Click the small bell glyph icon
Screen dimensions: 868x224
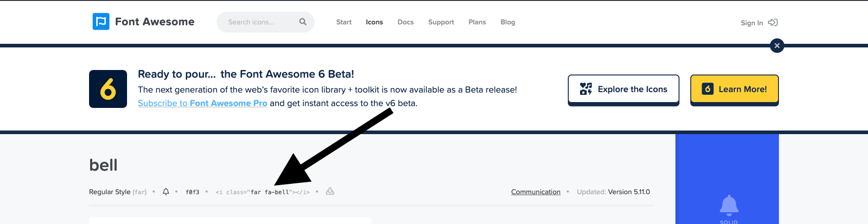tap(166, 191)
